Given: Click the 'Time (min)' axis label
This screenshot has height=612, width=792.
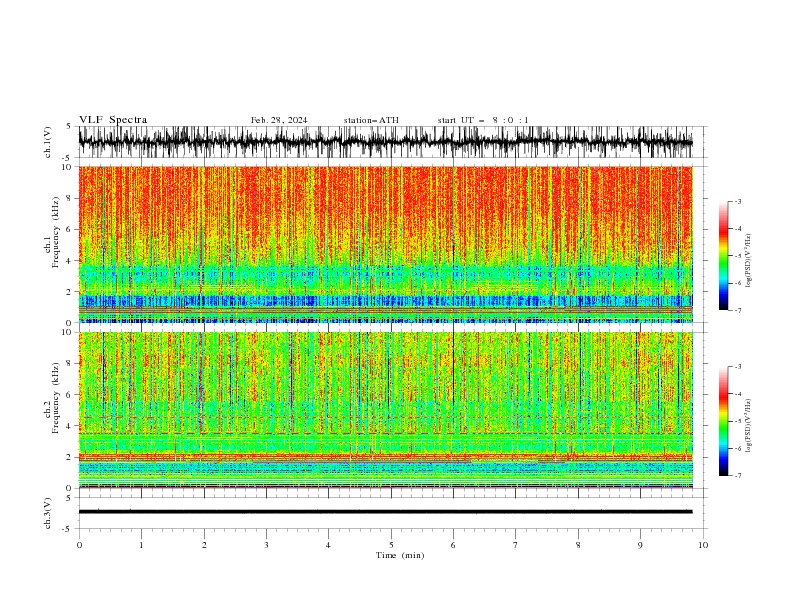Looking at the screenshot, I should (x=400, y=555).
